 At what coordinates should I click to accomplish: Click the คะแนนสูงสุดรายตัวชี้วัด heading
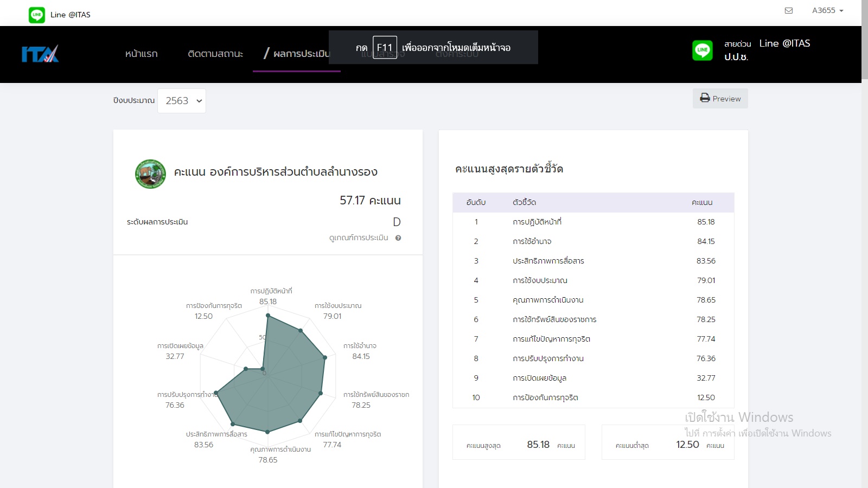point(509,169)
